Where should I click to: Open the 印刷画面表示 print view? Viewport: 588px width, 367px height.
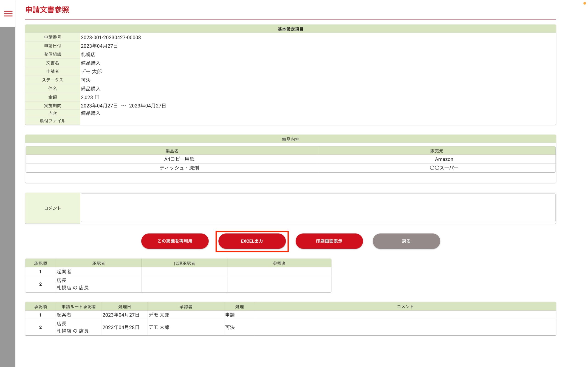(329, 241)
